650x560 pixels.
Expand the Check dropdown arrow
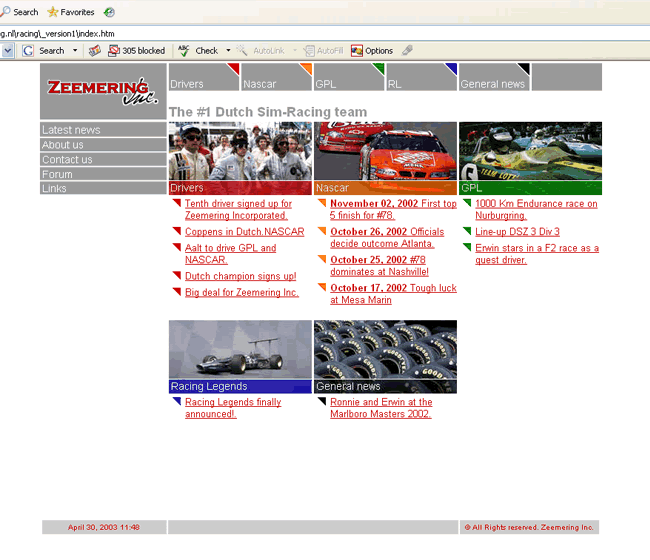pyautogui.click(x=228, y=51)
